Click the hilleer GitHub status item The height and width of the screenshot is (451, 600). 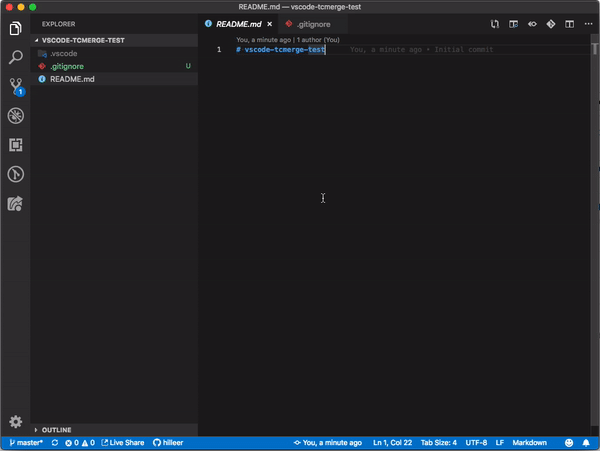[168, 443]
